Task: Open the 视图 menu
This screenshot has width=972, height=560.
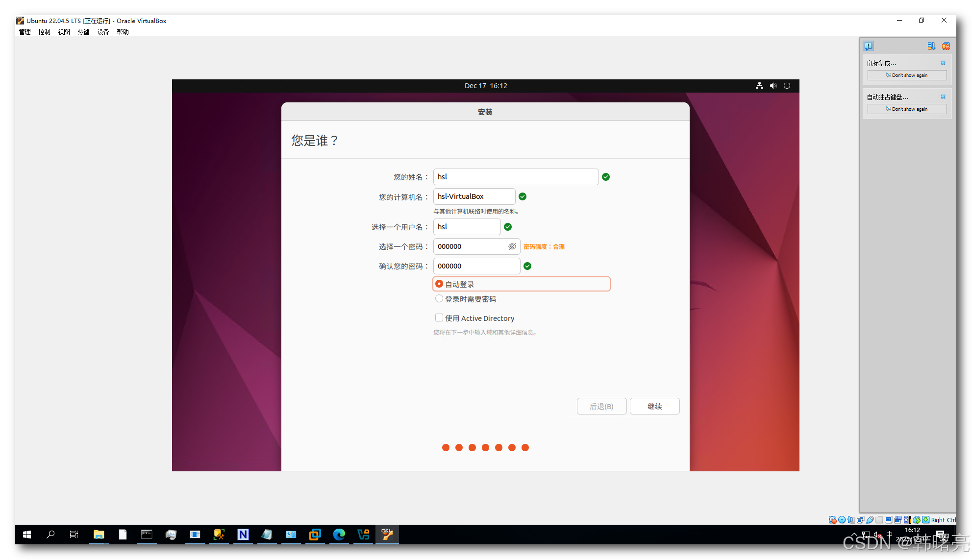Action: (x=64, y=32)
